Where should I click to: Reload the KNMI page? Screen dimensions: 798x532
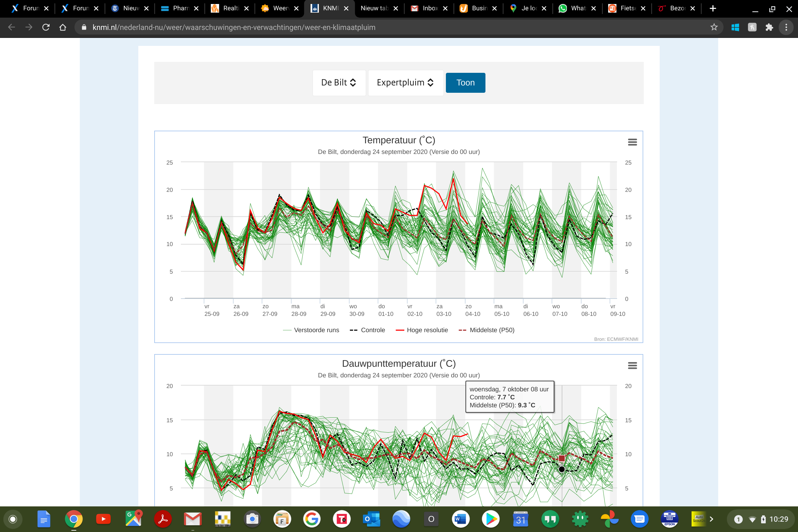[46, 27]
